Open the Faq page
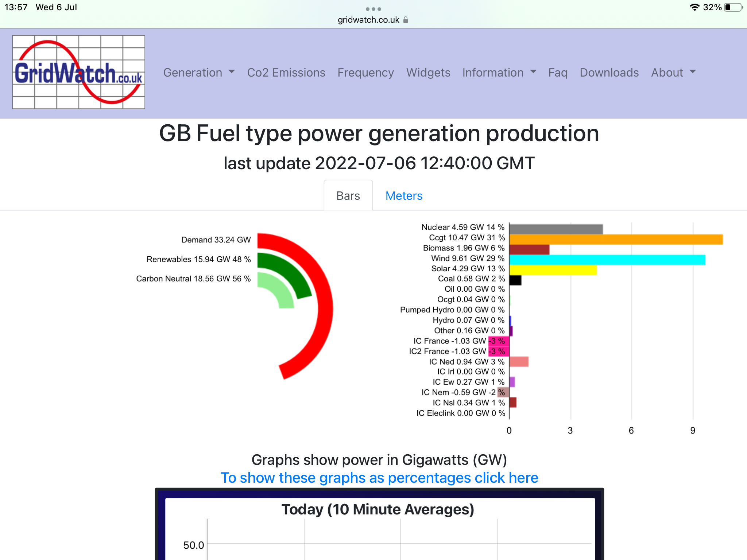Screen dimensions: 747x560 (x=558, y=73)
